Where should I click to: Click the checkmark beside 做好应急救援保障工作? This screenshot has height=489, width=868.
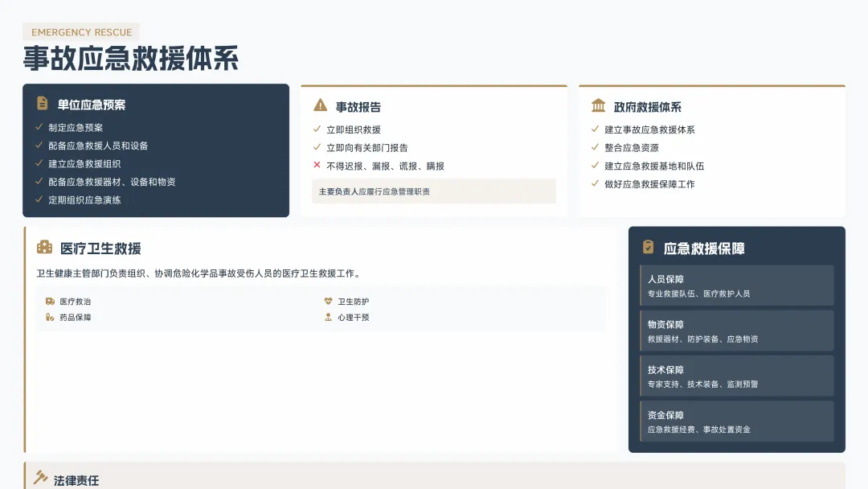tap(595, 183)
